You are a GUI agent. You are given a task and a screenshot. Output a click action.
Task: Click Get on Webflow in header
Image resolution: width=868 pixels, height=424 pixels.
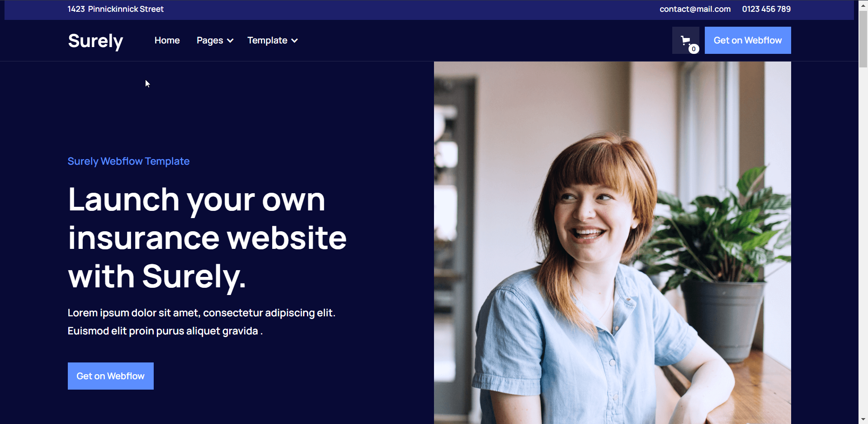[748, 40]
